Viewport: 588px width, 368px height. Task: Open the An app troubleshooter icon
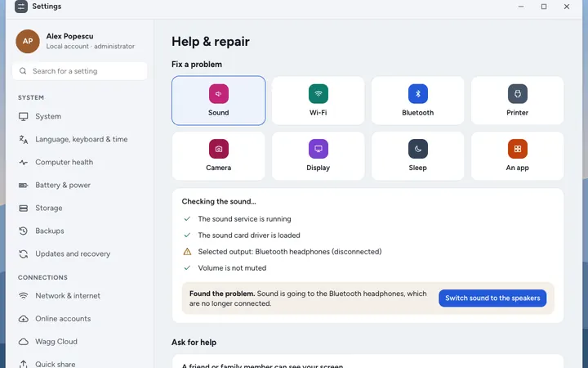[518, 149]
